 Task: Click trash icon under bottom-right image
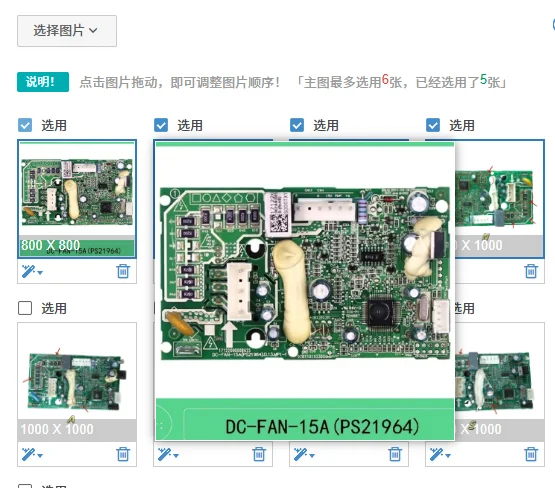click(531, 454)
